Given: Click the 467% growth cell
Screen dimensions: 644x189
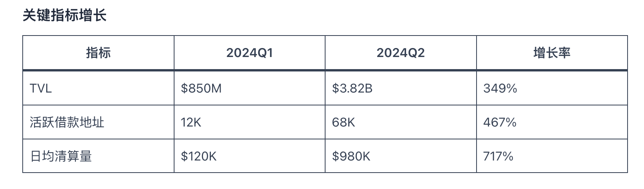Looking at the screenshot, I should [x=552, y=122].
